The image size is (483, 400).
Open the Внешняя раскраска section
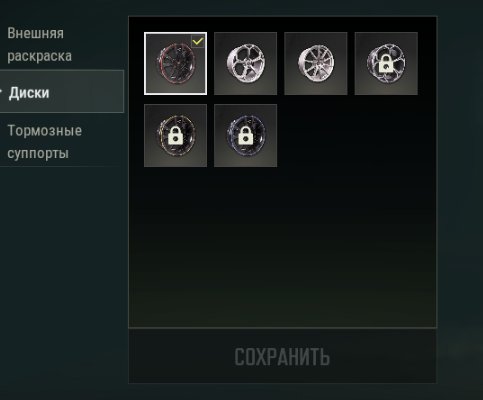point(39,45)
